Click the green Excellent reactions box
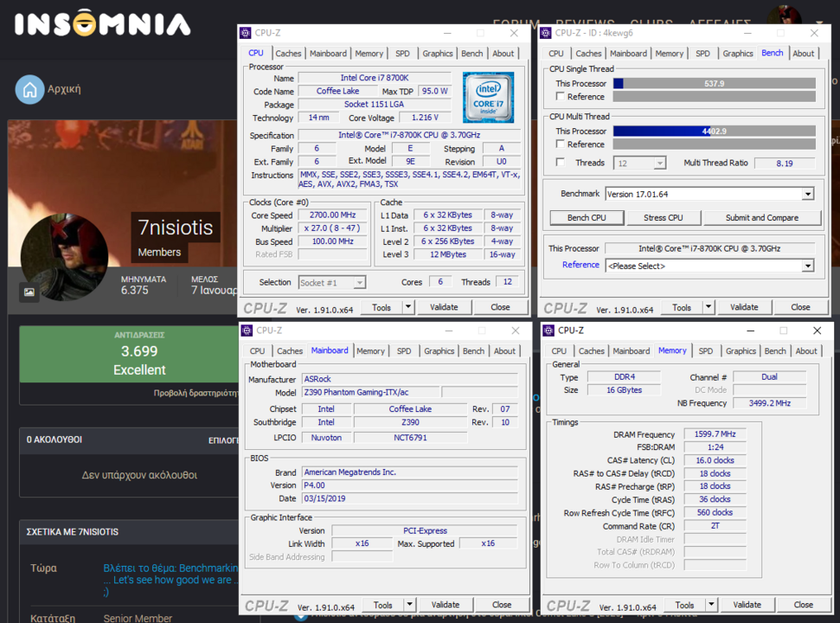Image resolution: width=840 pixels, height=623 pixels. 129,354
